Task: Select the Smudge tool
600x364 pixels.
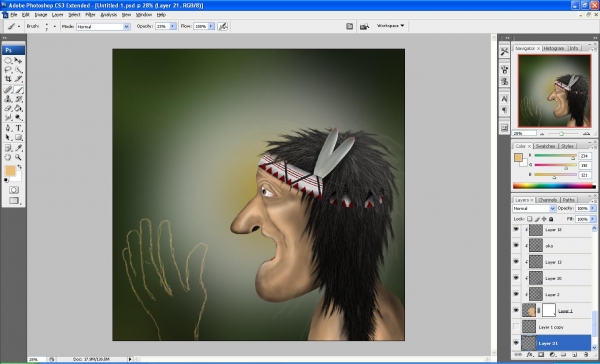Action: click(8, 118)
